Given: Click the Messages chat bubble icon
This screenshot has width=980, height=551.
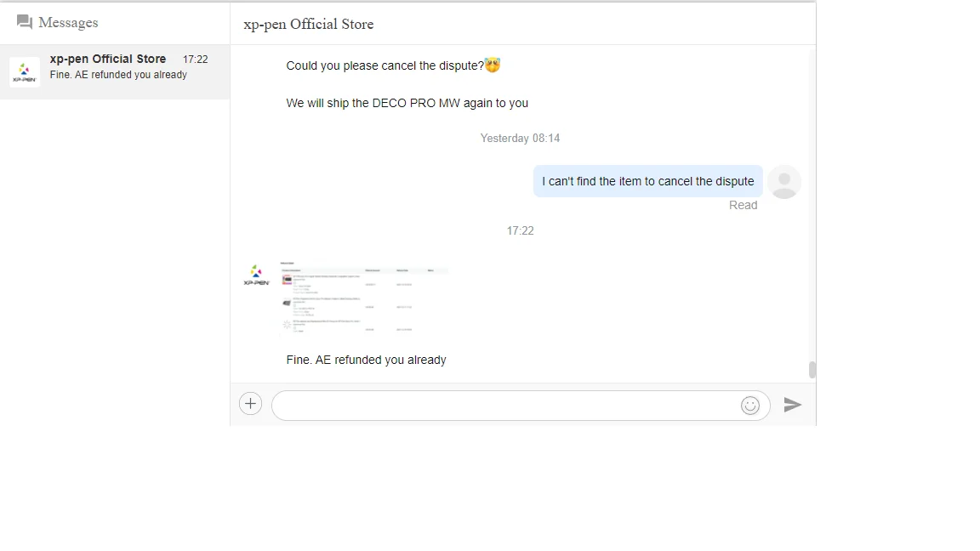Looking at the screenshot, I should pyautogui.click(x=25, y=22).
